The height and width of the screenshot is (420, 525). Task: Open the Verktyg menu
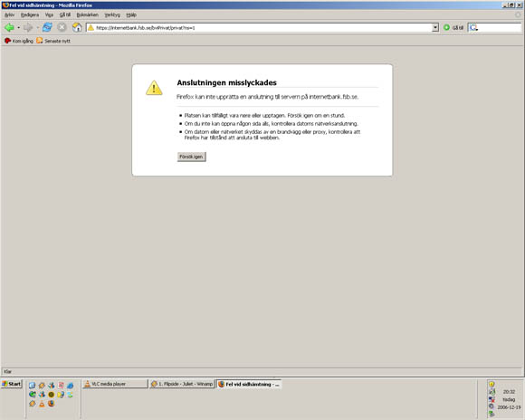pyautogui.click(x=112, y=14)
